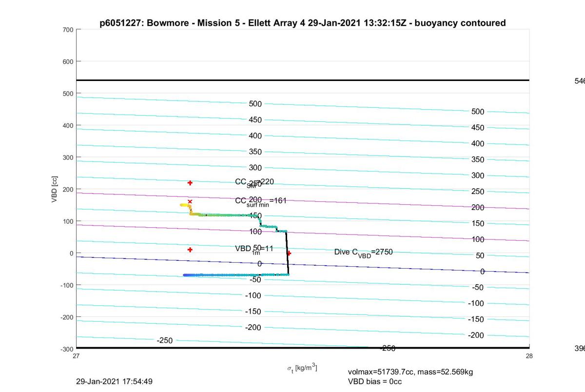Click the red x marker left of CC surf min
The height and width of the screenshot is (392, 585).
click(x=190, y=201)
